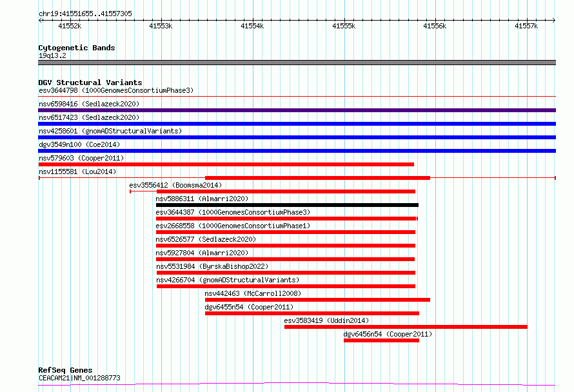Click the 41557k ruler tick label

point(526,26)
